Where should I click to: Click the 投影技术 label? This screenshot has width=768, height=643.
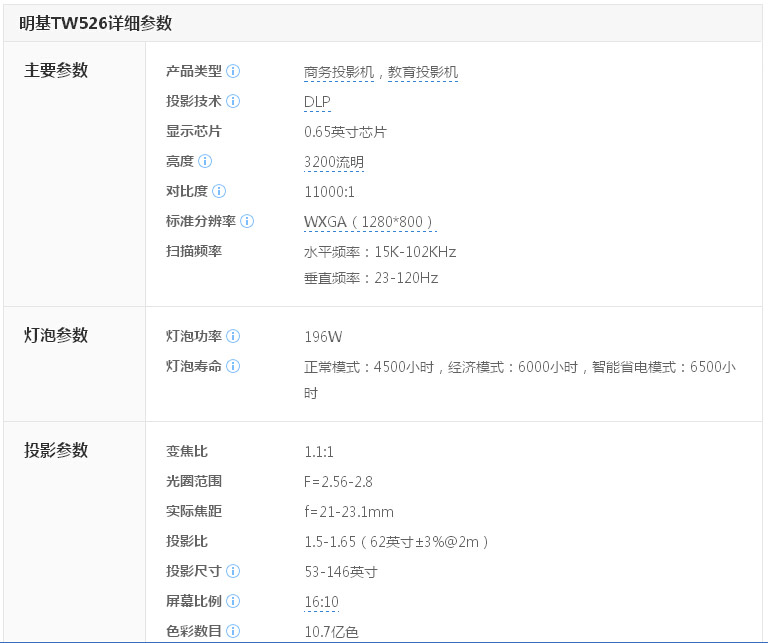tap(194, 101)
